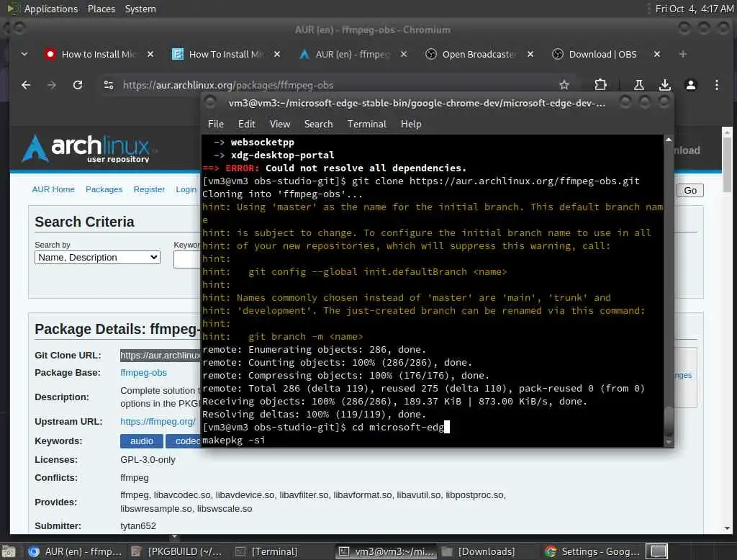Open terminal Search menu

click(x=318, y=124)
